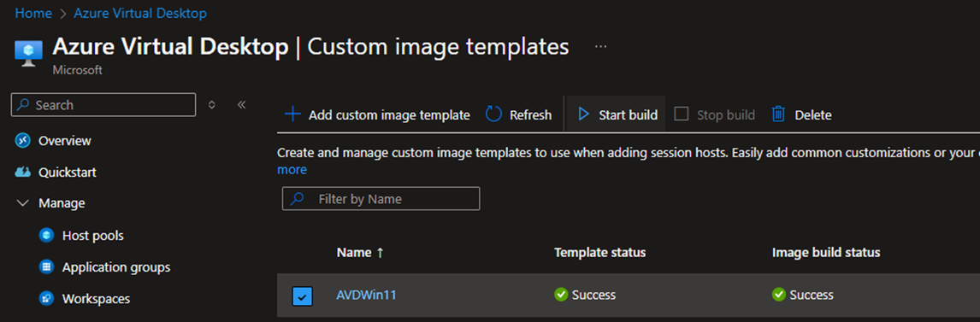The height and width of the screenshot is (322, 980).
Task: Select the Workspaces icon
Action: coord(46,298)
